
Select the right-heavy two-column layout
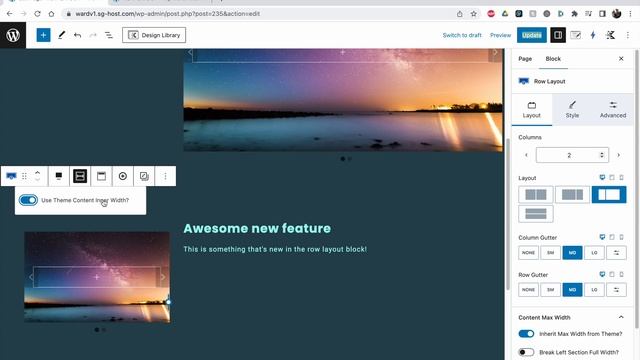[x=609, y=195]
